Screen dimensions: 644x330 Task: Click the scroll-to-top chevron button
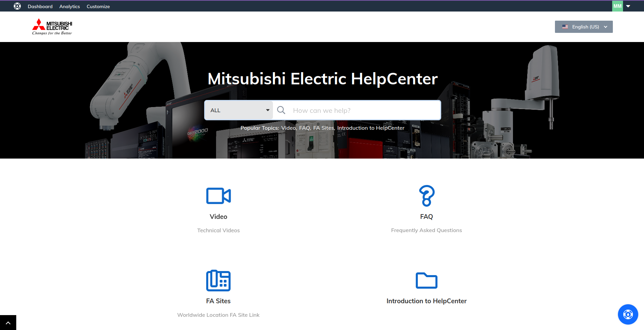coord(8,323)
